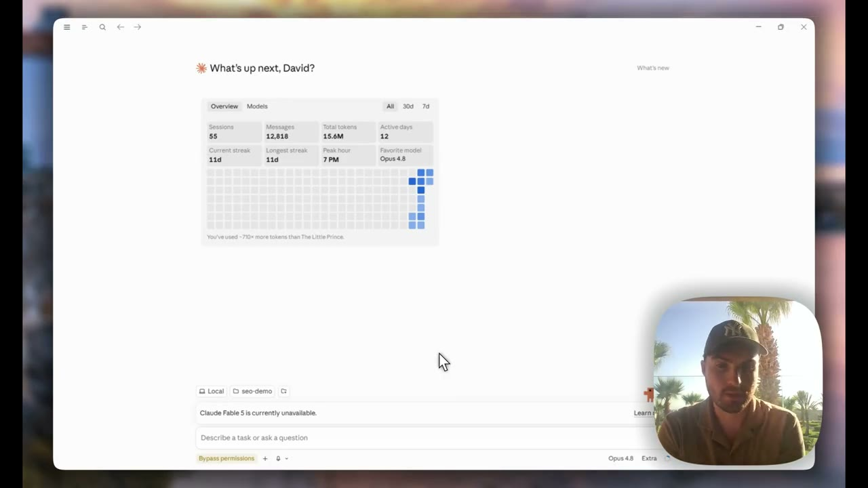Click the add folder icon next to seo-demo
The width and height of the screenshot is (868, 488).
click(284, 391)
